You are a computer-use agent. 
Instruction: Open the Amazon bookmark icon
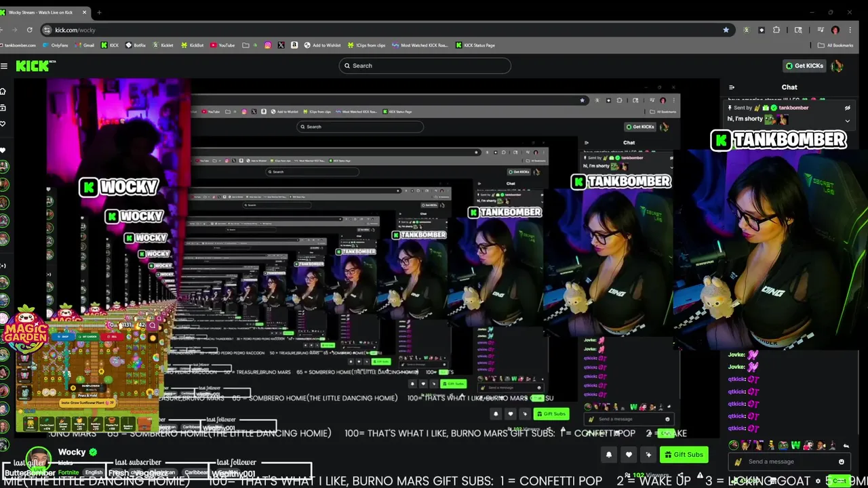click(294, 45)
